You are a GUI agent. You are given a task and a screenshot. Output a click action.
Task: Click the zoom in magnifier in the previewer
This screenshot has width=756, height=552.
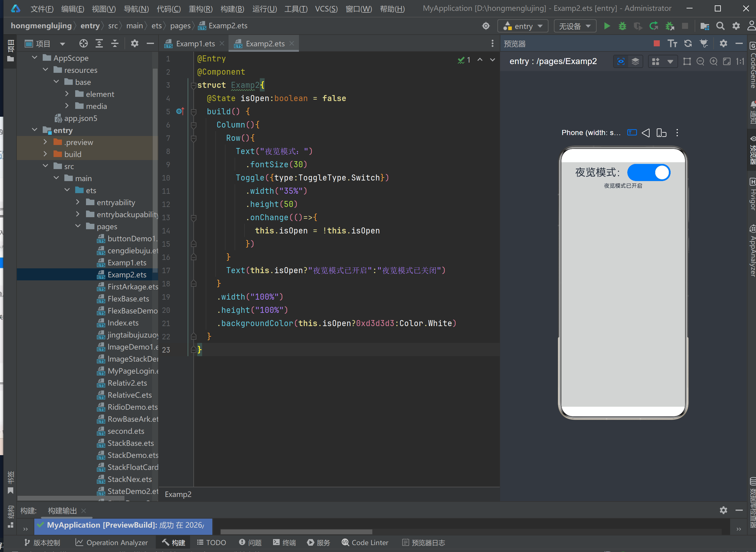point(714,61)
